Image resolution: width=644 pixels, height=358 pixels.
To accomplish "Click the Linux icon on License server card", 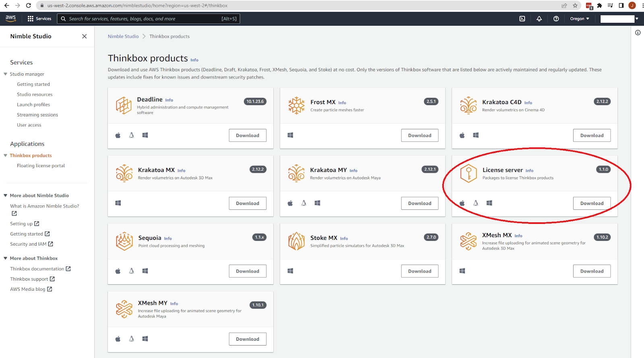I will point(476,203).
